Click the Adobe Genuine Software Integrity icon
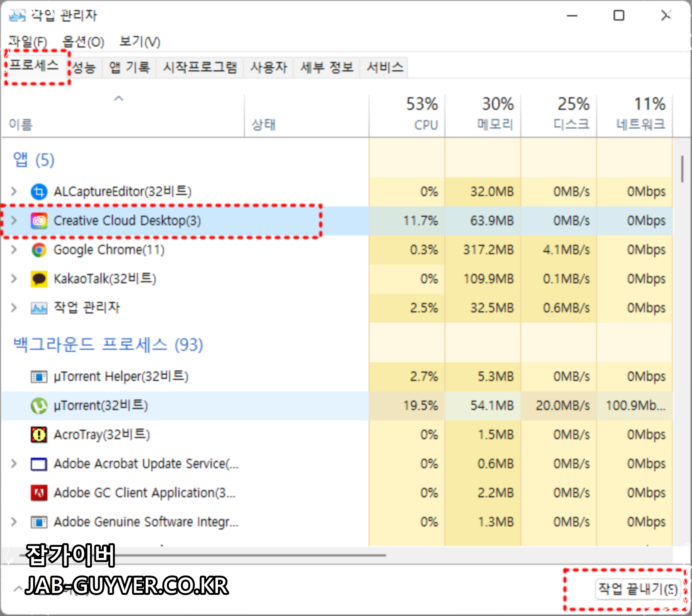692x616 pixels. point(39,522)
